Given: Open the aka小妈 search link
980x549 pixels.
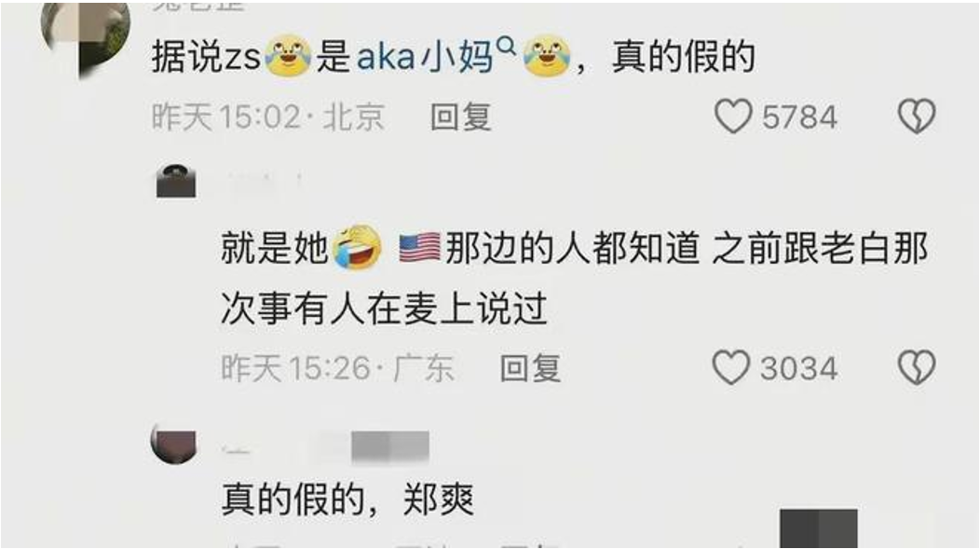Looking at the screenshot, I should click(x=425, y=56).
